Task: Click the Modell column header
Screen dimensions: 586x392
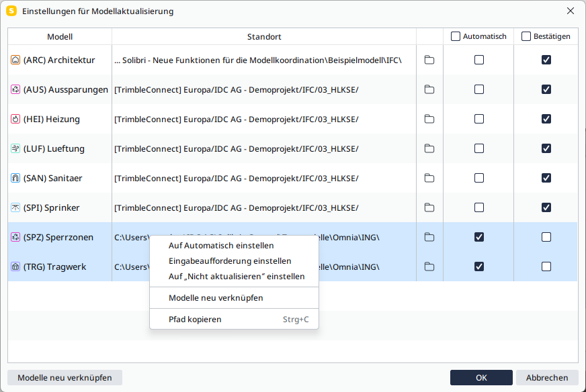Action: coord(60,37)
